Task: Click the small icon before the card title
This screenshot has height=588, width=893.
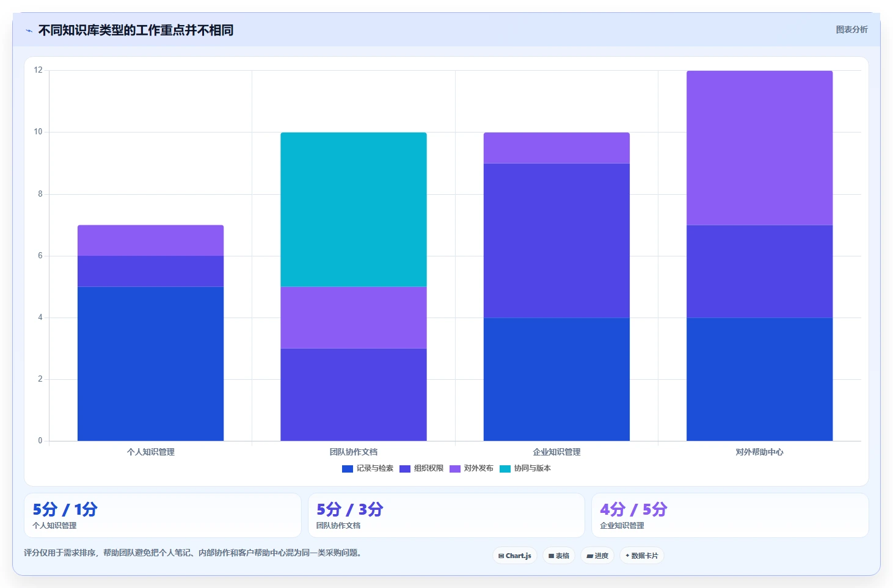Action: (x=29, y=31)
